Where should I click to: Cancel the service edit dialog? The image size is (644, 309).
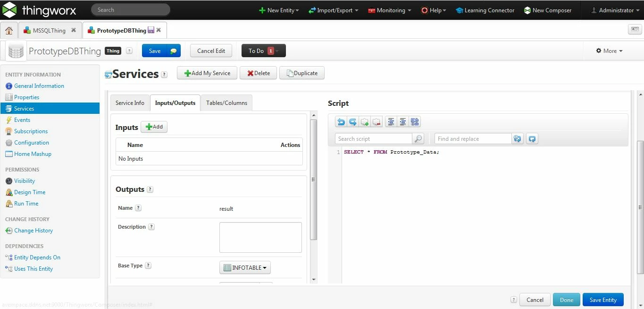pos(535,300)
